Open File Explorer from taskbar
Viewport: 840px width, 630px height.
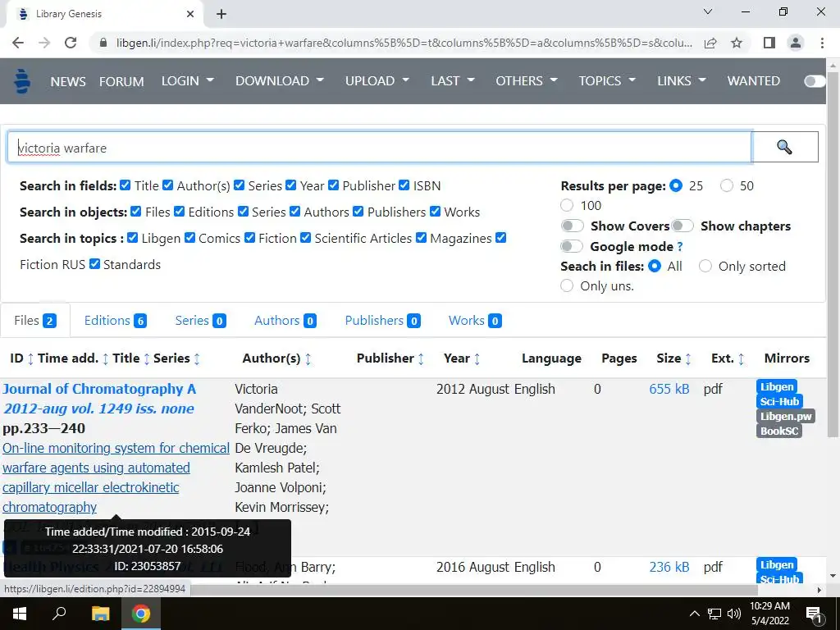click(100, 614)
